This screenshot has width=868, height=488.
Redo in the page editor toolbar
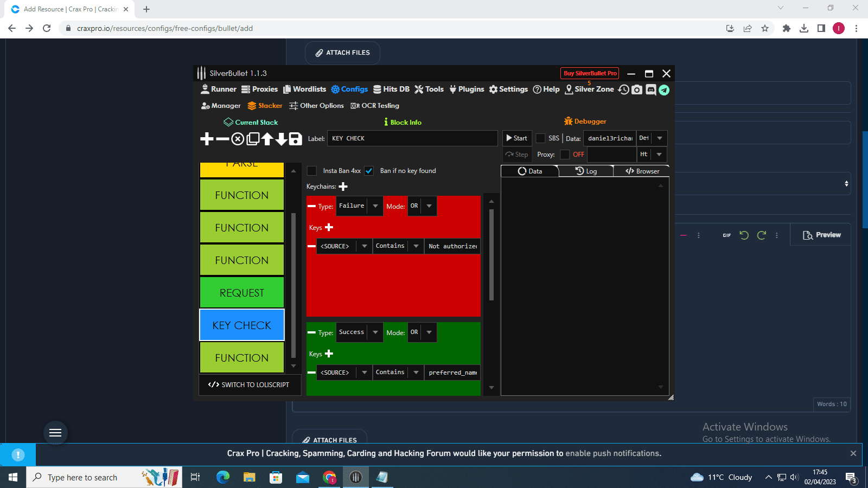[x=762, y=235]
